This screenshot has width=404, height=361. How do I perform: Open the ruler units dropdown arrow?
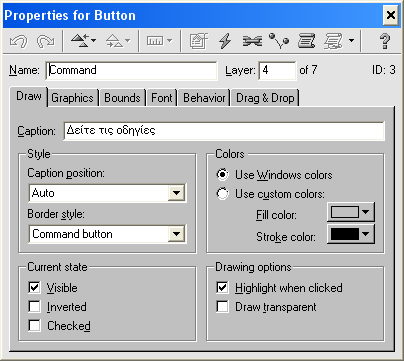pos(170,41)
